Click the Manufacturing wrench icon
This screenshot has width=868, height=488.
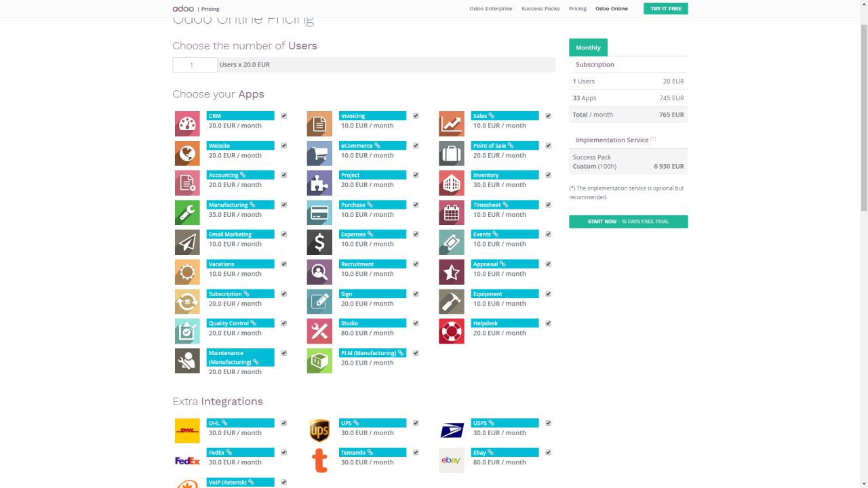tap(187, 213)
